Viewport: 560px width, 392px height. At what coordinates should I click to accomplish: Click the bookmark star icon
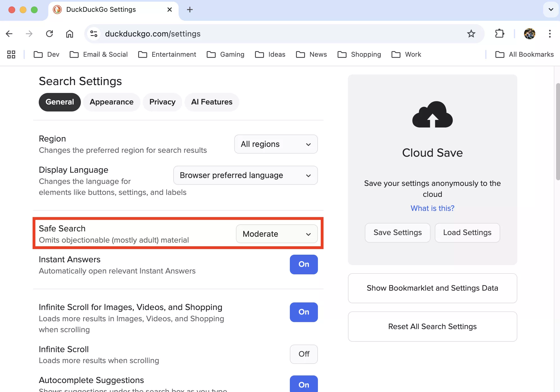[471, 34]
